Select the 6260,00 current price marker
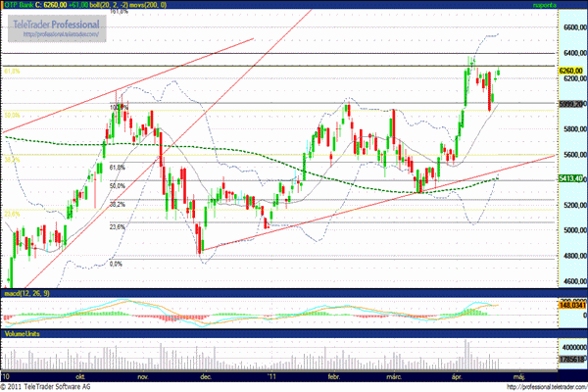The height and width of the screenshot is (392, 588). 571,72
